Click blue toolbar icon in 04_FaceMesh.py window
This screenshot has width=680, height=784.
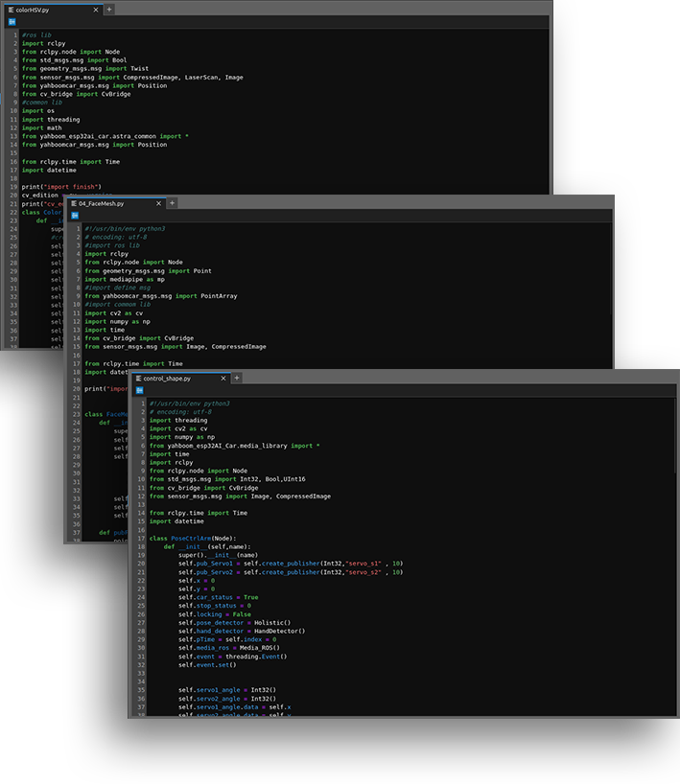click(75, 216)
